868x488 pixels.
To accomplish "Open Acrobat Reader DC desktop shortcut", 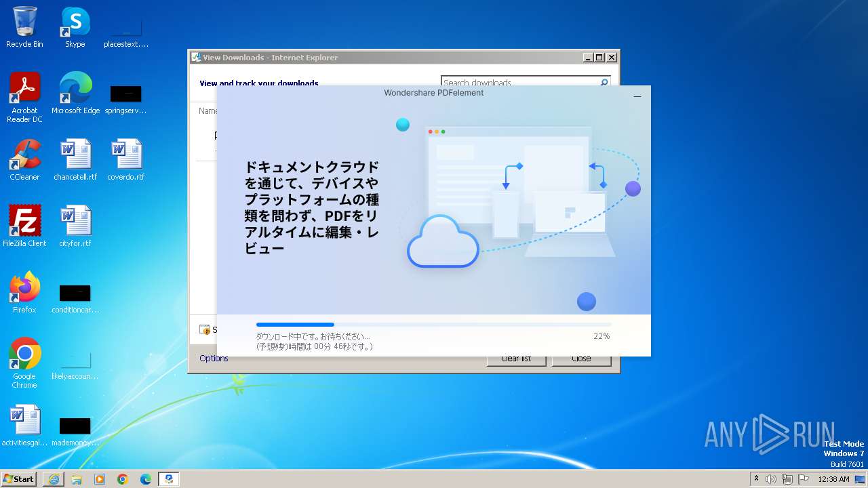I will pos(24,98).
